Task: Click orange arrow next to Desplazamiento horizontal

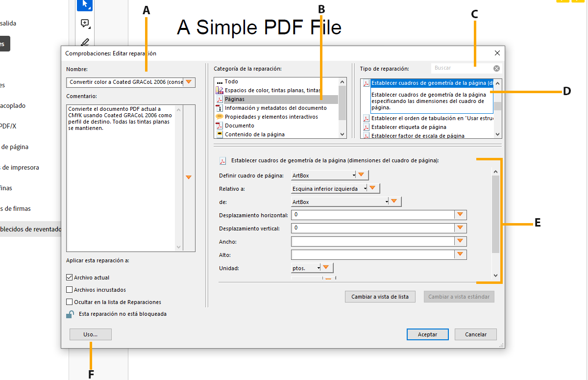Action: click(460, 215)
